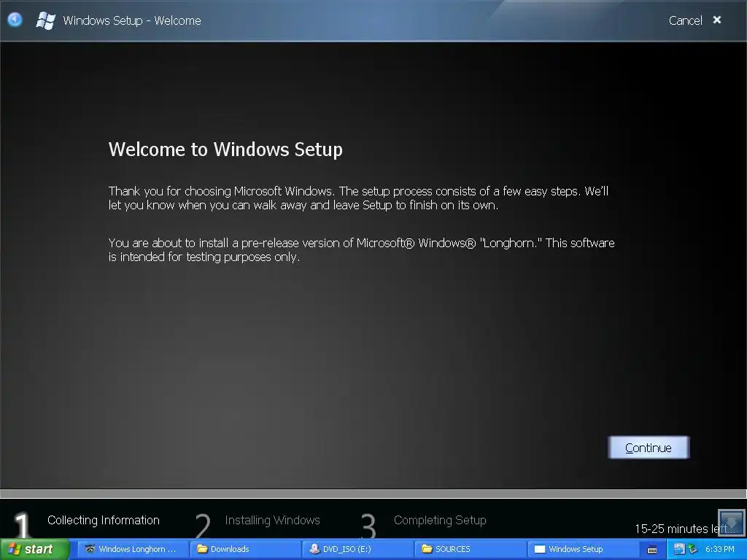Click the Windows flag logo in title bar

(x=46, y=20)
